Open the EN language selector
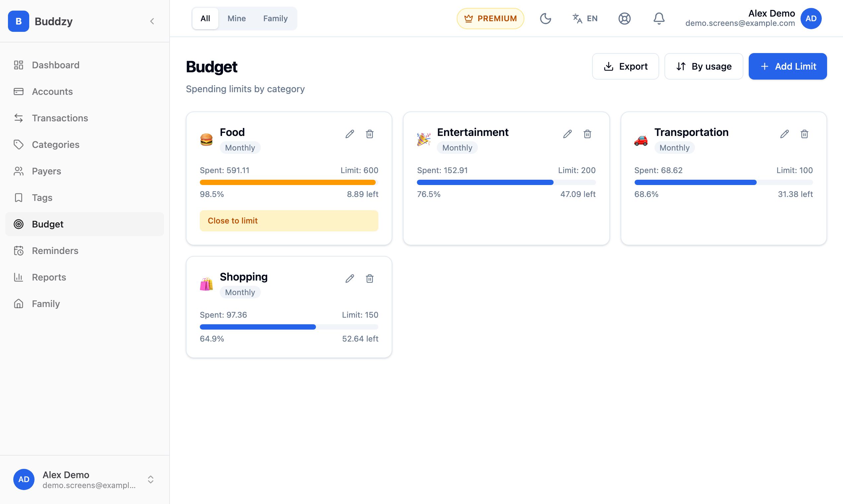The height and width of the screenshot is (504, 843). point(585,18)
